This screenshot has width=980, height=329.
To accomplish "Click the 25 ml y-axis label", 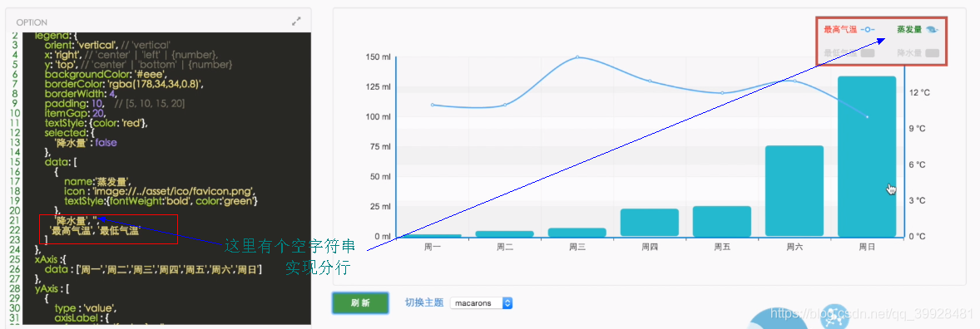I will pos(380,207).
